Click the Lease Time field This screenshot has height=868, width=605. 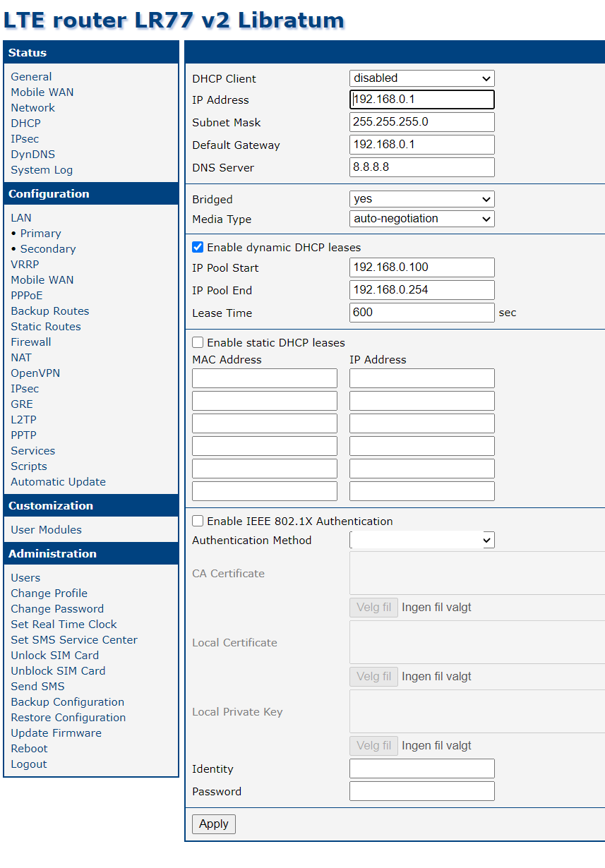point(422,313)
